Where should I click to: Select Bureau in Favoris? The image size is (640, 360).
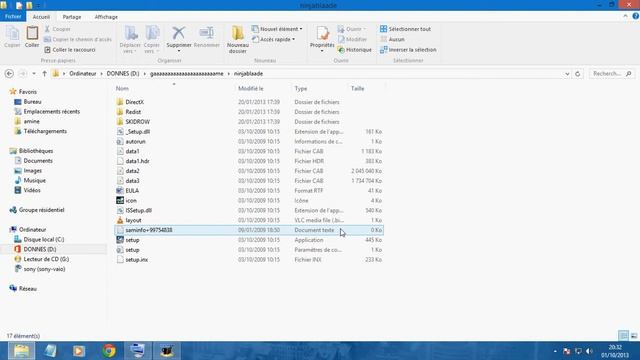tap(32, 102)
